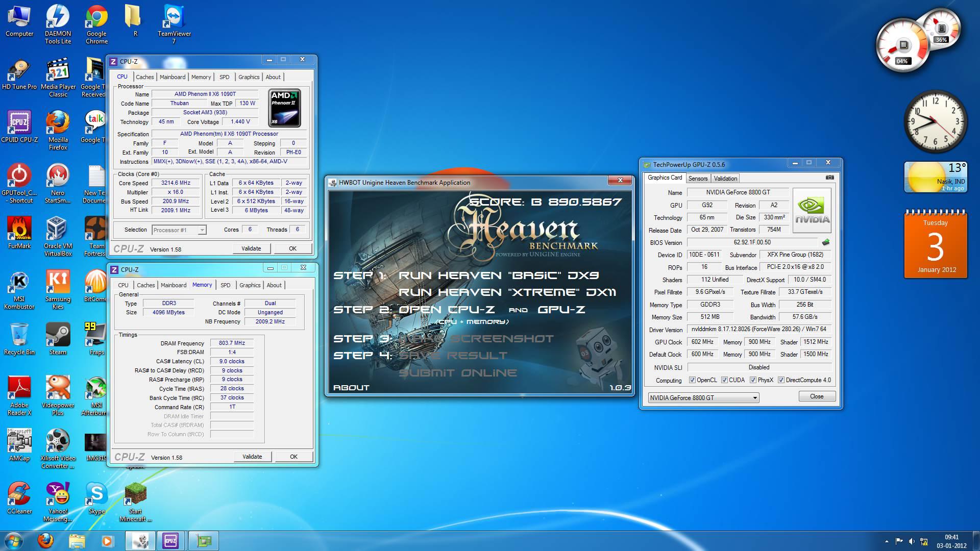The width and height of the screenshot is (980, 551).
Task: Open Firefox from the taskbar
Action: point(46,540)
